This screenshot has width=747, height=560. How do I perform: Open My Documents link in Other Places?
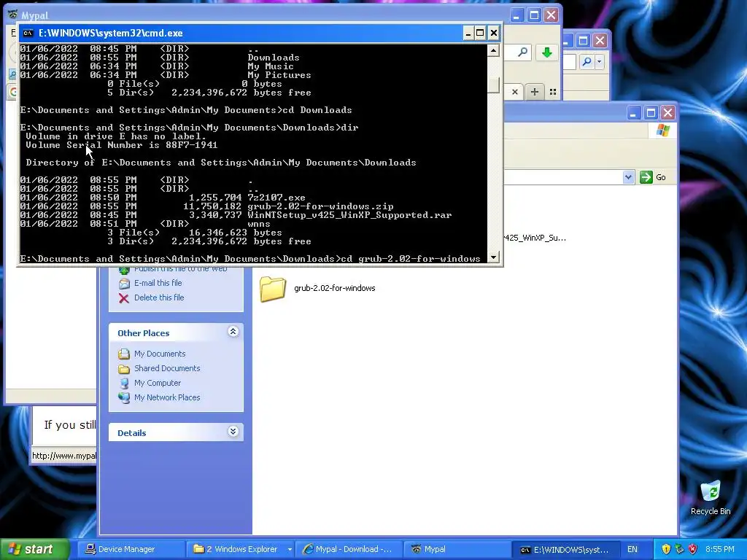coord(160,354)
